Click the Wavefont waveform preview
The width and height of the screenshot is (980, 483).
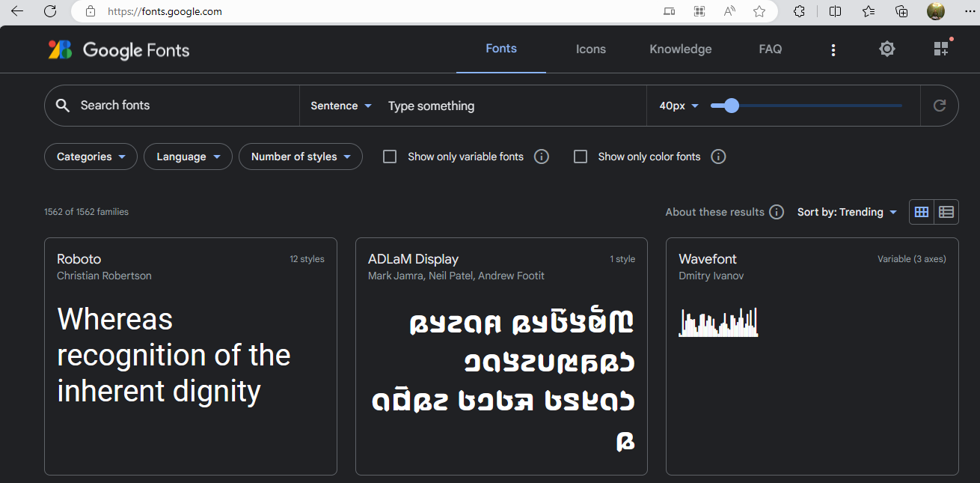click(718, 322)
